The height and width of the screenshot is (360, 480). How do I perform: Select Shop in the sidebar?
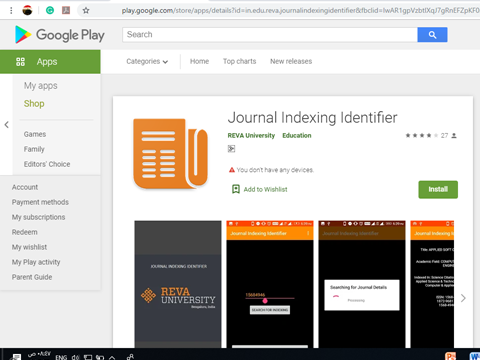point(34,104)
